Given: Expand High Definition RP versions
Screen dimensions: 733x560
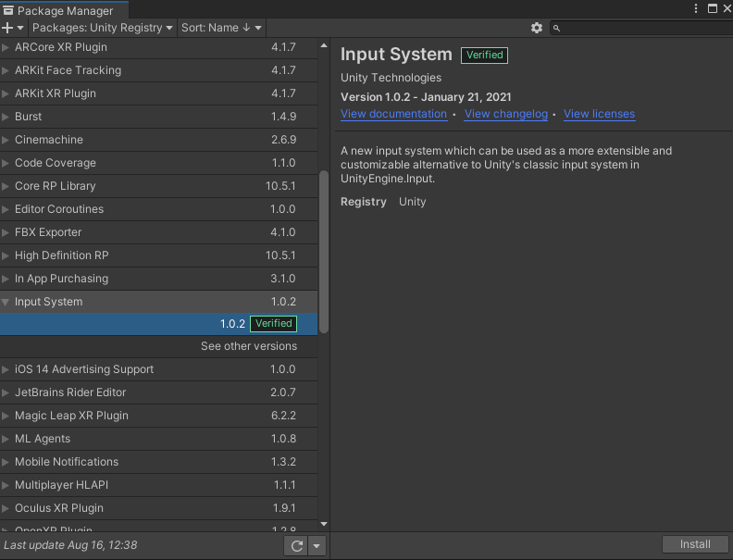Looking at the screenshot, I should [6, 255].
